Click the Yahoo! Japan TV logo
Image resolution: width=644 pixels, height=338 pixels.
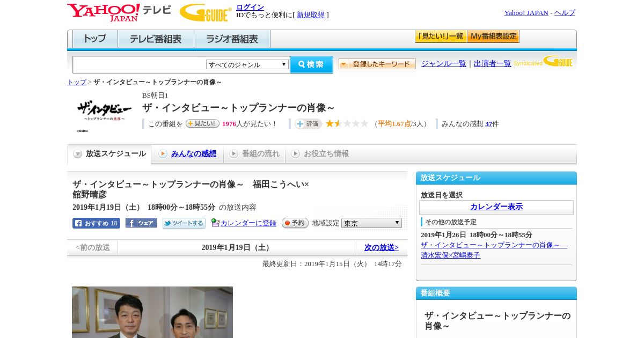[x=119, y=12]
